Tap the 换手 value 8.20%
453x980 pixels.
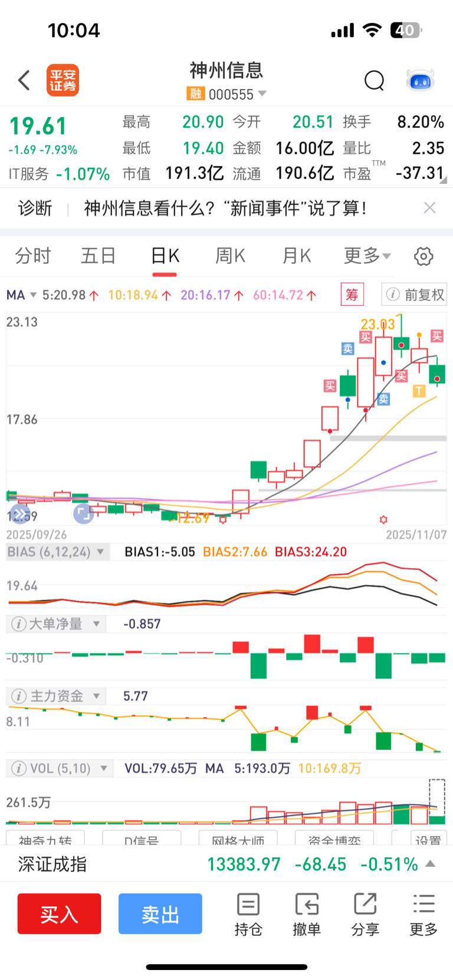(x=421, y=122)
